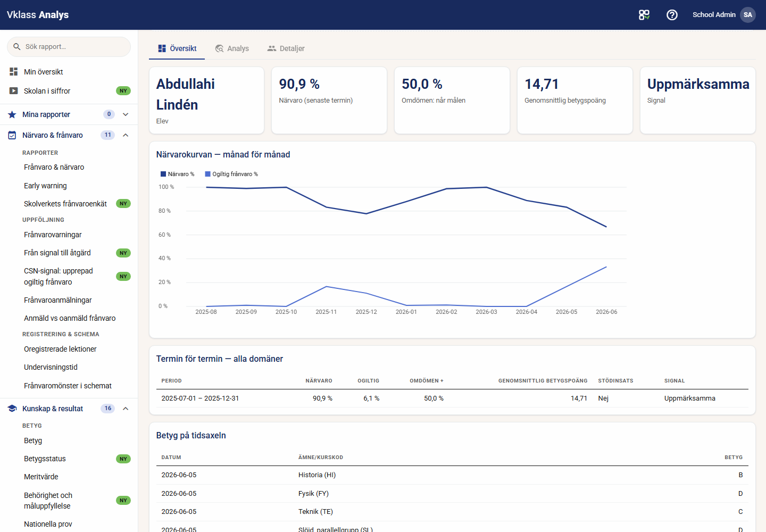Click the Detaljer tab people icon
The image size is (766, 532).
[272, 48]
